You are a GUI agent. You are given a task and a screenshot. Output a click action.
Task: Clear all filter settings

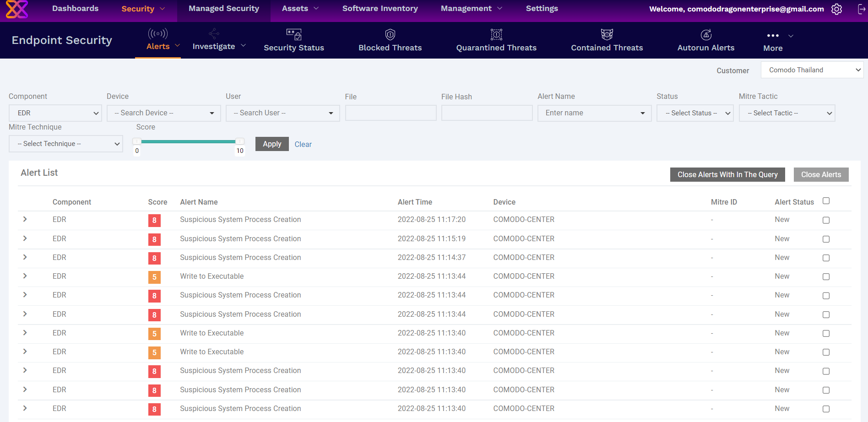(x=303, y=144)
